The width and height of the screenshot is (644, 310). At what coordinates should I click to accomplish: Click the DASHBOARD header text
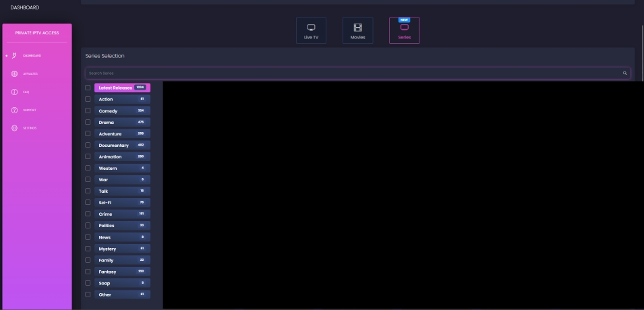pos(25,7)
